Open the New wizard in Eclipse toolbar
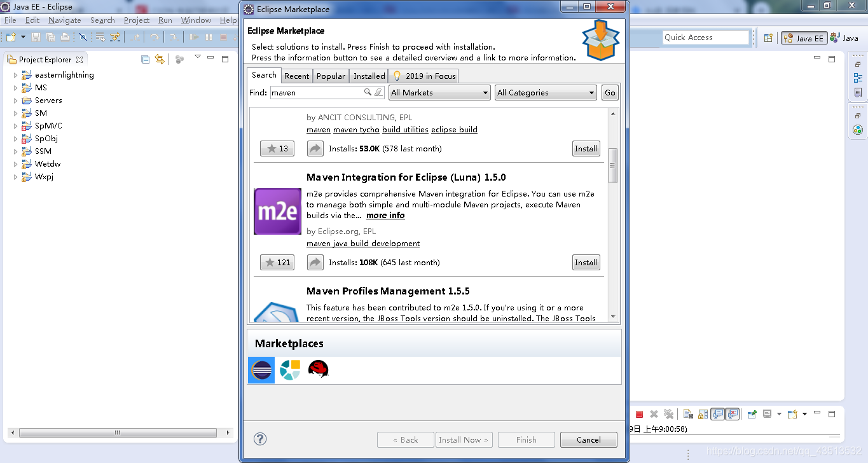Image resolution: width=868 pixels, height=463 pixels. pyautogui.click(x=12, y=38)
